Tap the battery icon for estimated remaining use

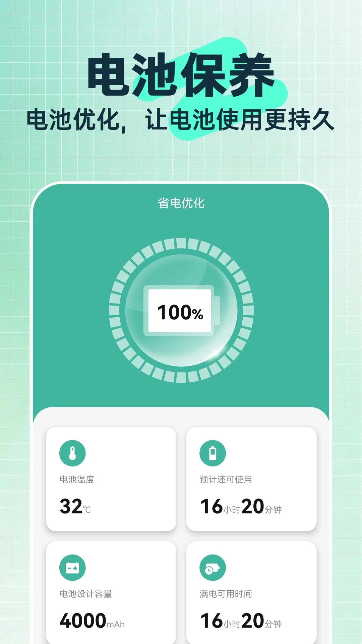[x=213, y=453]
